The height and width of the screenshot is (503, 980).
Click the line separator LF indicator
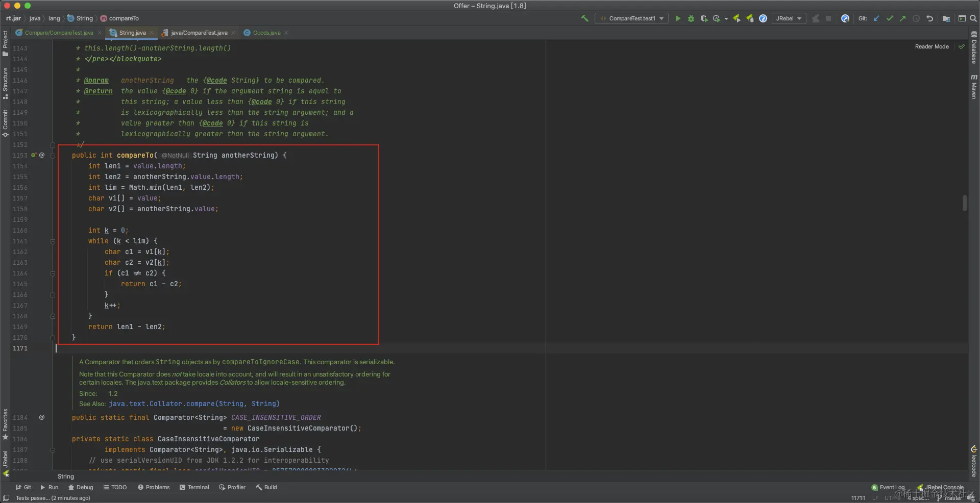pos(875,498)
